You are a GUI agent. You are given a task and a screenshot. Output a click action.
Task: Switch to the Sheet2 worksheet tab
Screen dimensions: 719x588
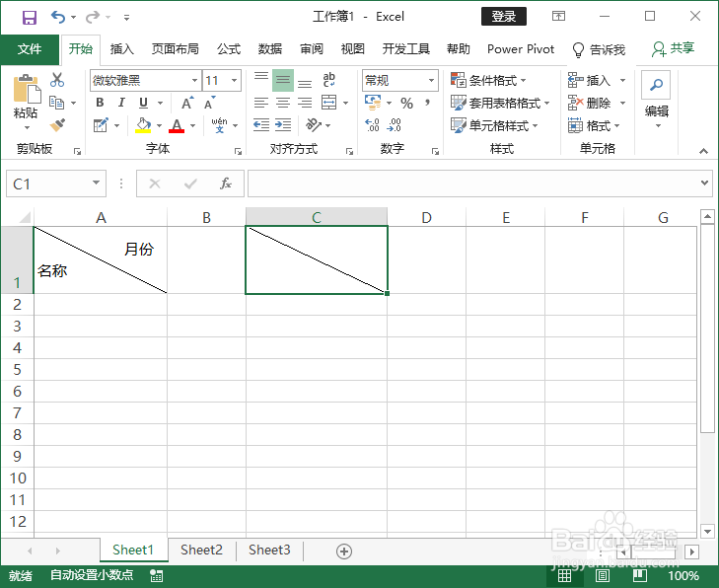[202, 550]
